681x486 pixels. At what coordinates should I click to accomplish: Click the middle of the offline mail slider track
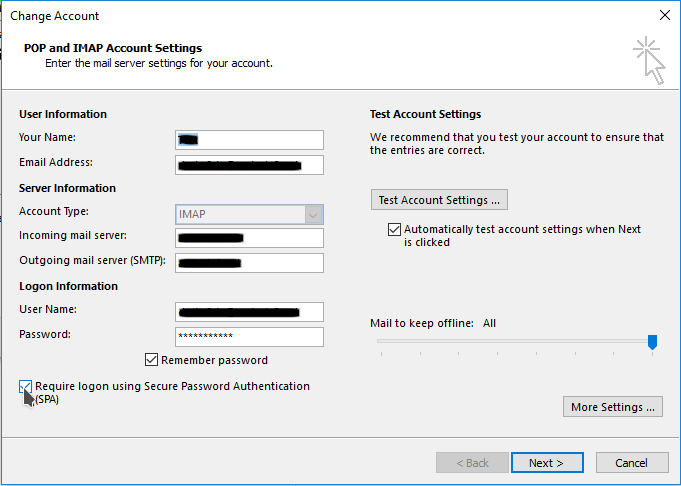point(514,342)
